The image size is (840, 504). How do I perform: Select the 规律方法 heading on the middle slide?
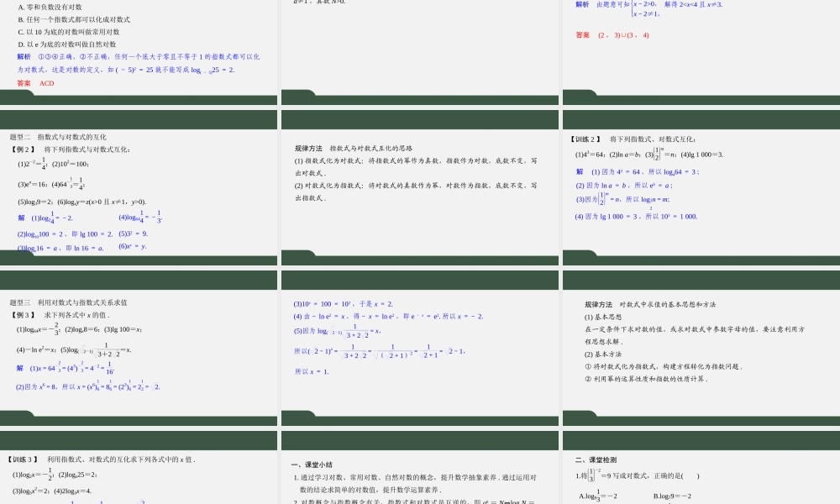click(x=308, y=147)
